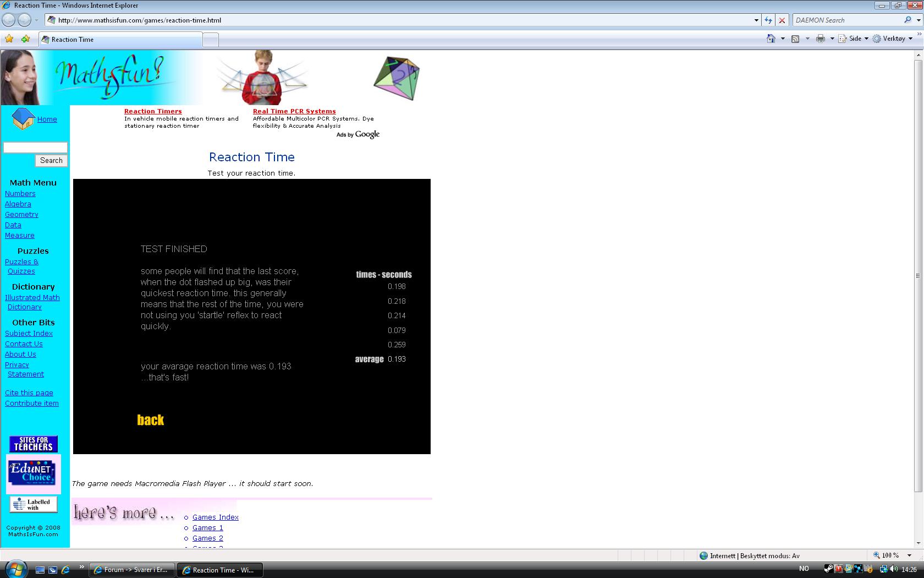This screenshot has width=924, height=578.
Task: Click the Internet zone globe icon
Action: click(703, 555)
